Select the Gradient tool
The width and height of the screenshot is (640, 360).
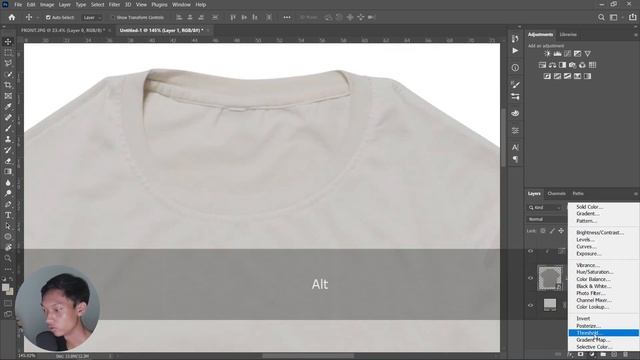tap(8, 171)
